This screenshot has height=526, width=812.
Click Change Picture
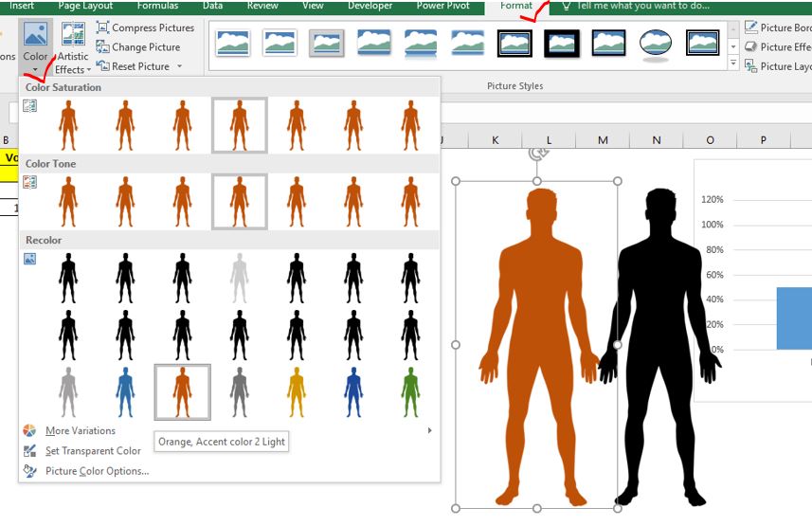pyautogui.click(x=138, y=47)
